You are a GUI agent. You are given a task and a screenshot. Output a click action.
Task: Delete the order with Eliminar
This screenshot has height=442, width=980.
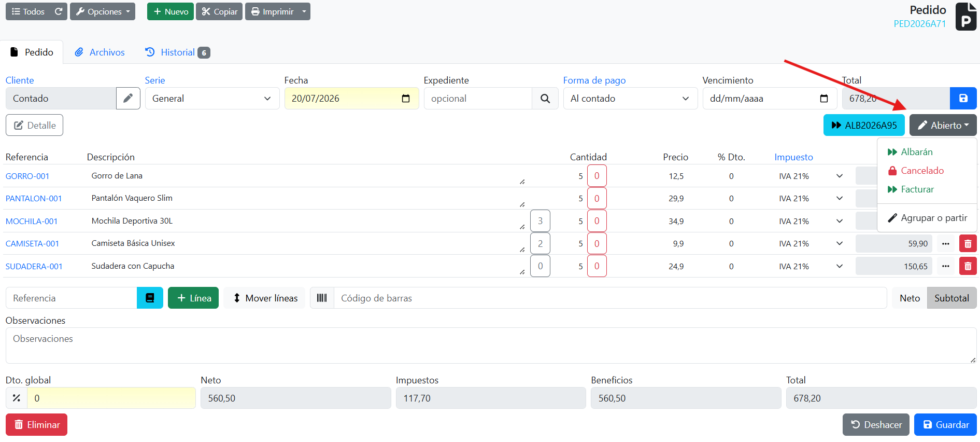tap(36, 424)
